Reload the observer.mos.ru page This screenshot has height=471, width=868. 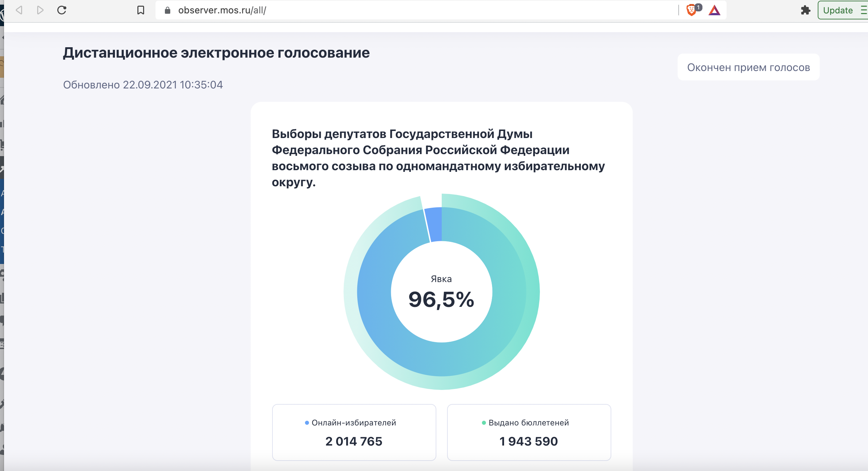coord(62,10)
